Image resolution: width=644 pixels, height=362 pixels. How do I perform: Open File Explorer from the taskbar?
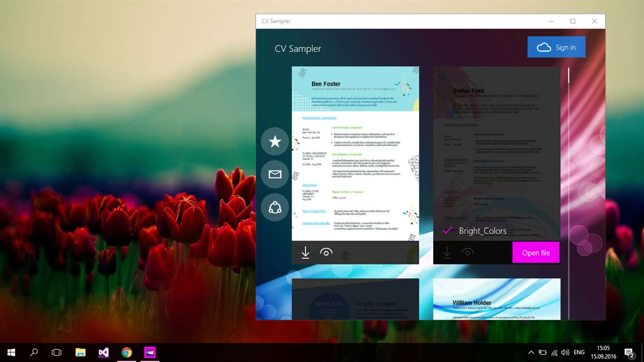80,353
